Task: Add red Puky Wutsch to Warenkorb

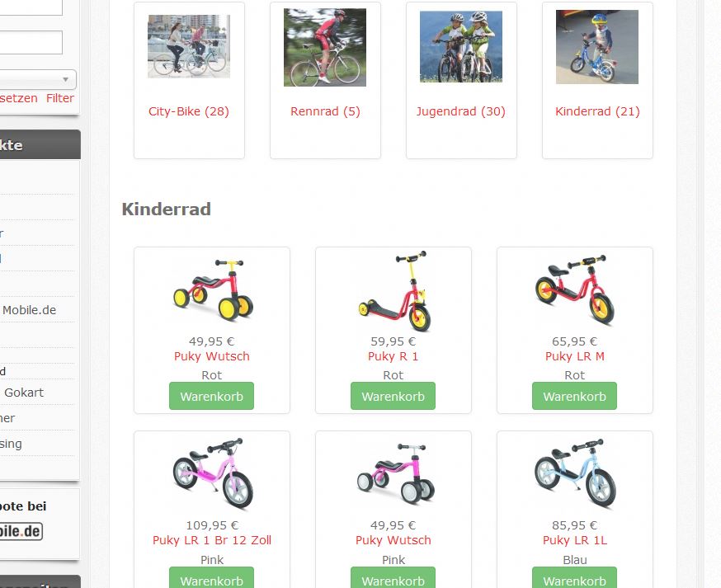Action: pyautogui.click(x=211, y=396)
